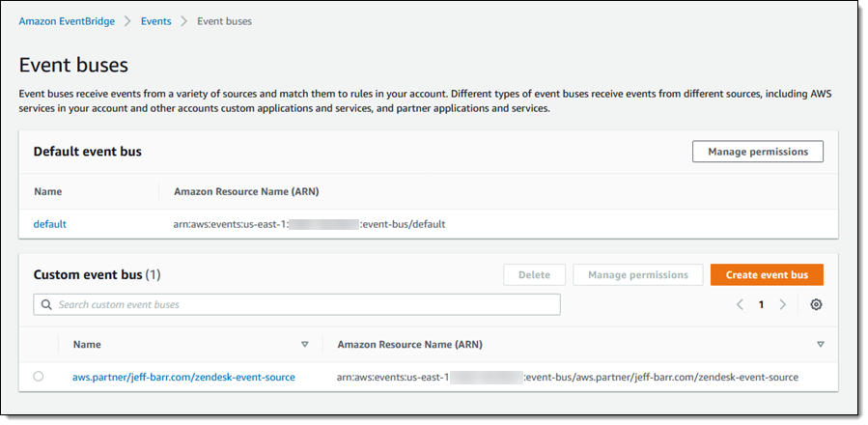Open the table preferences gear icon
The height and width of the screenshot is (425, 868).
[816, 304]
